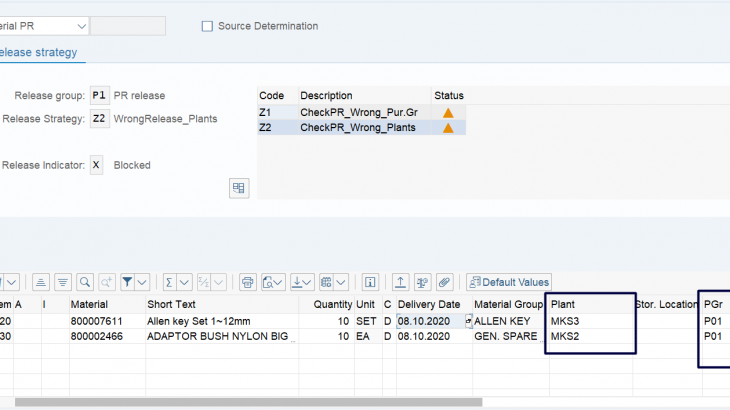Click the Find magnifier icon
Image resolution: width=730 pixels, height=410 pixels.
point(85,282)
